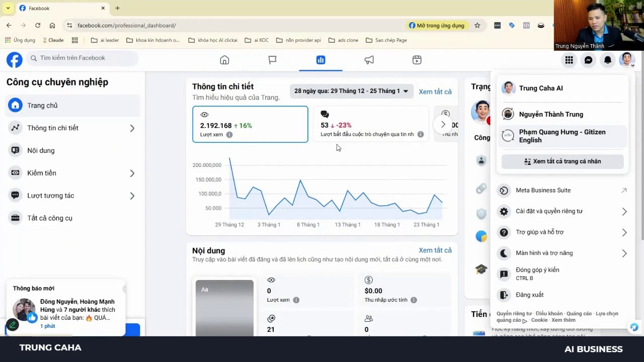644x362 pixels.
Task: Open the new-likes notification from Đông Nguyễn
Action: click(x=66, y=308)
